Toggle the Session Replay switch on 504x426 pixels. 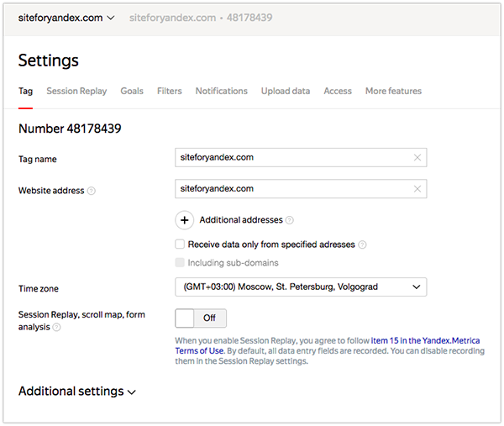pos(200,318)
